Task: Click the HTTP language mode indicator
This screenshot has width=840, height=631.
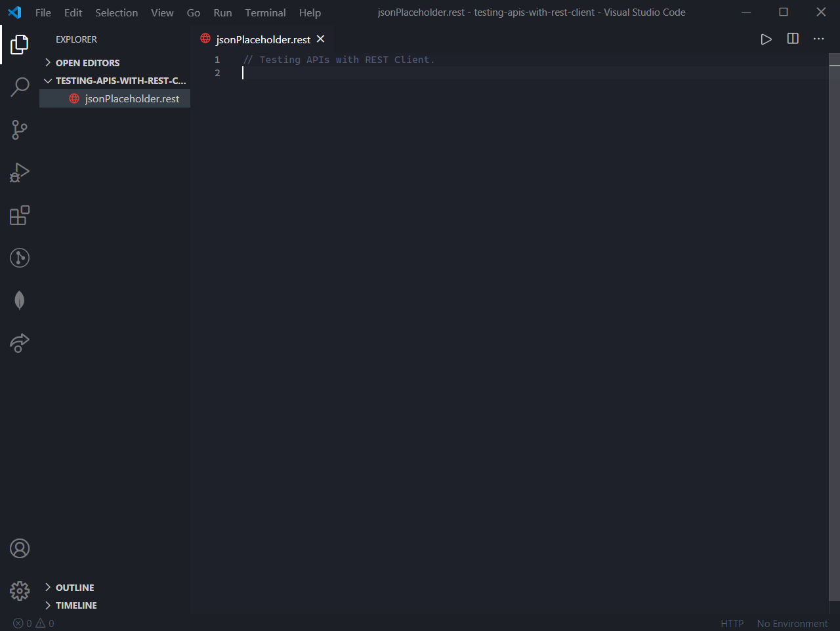Action: tap(732, 624)
